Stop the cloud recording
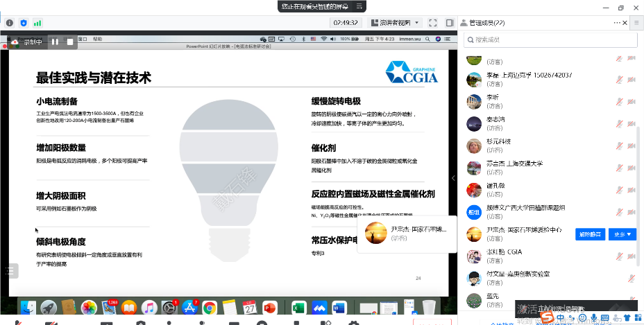The image size is (644, 325). pyautogui.click(x=70, y=42)
